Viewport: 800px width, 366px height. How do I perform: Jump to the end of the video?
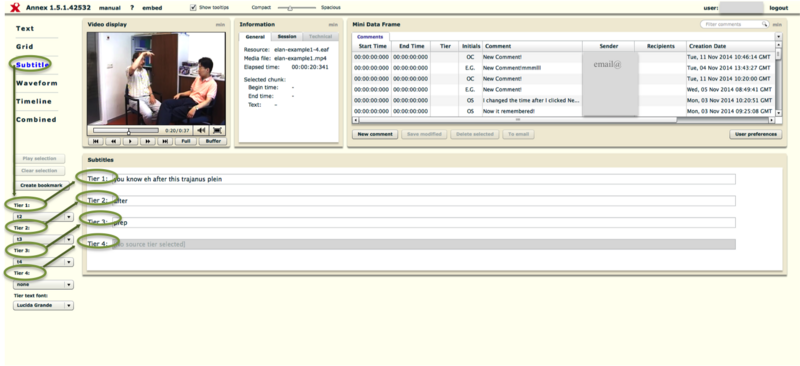click(x=165, y=141)
